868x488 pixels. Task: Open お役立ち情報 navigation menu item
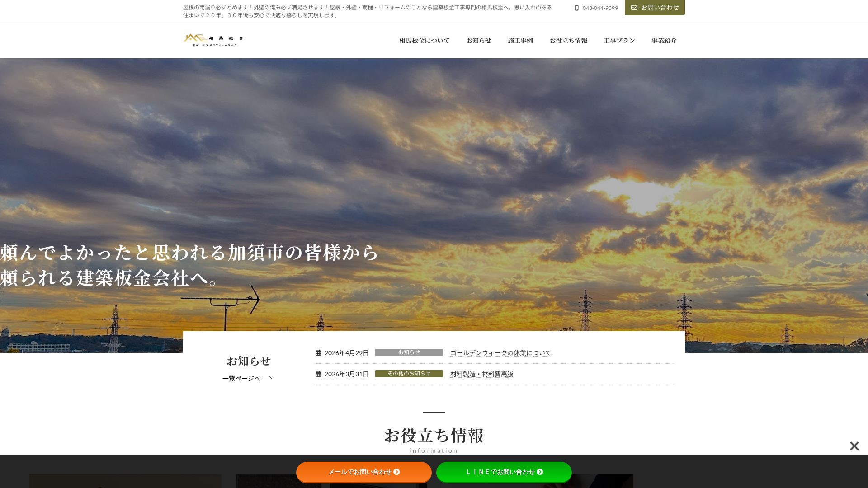point(568,41)
